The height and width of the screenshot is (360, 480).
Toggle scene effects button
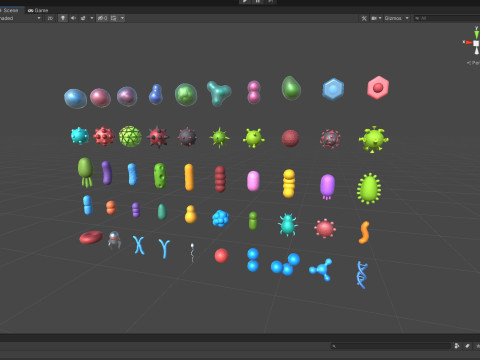point(83,18)
